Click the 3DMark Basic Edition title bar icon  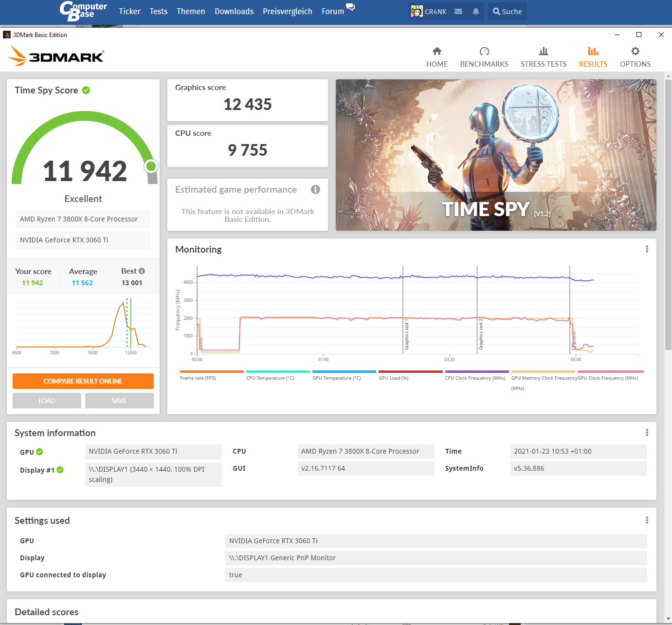point(7,35)
